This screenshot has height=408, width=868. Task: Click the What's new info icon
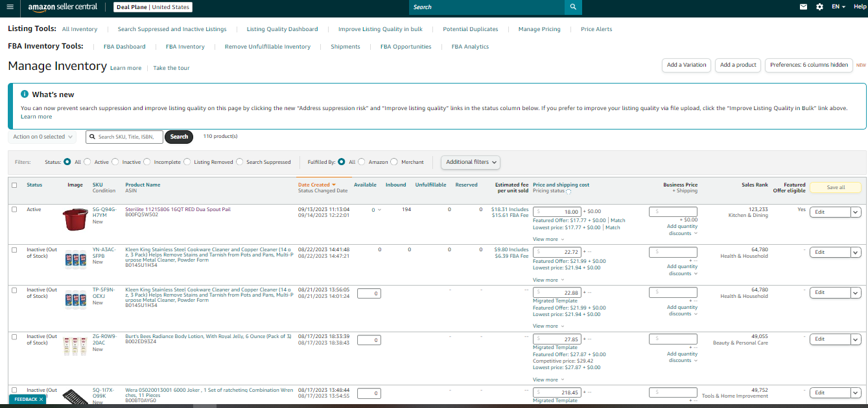tap(25, 94)
